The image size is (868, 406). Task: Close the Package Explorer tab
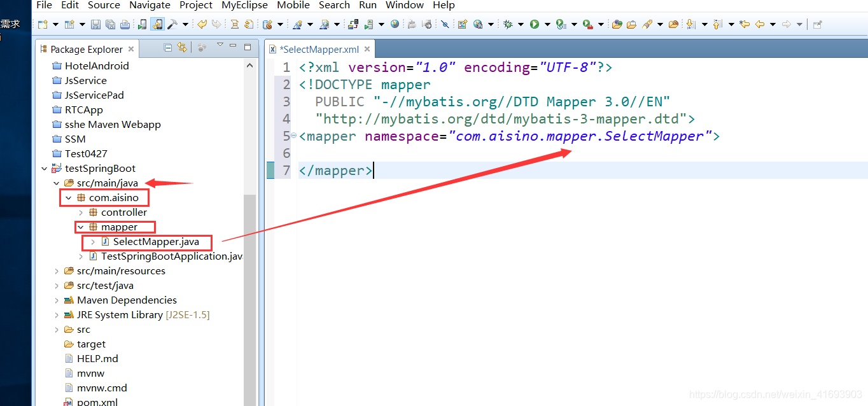pos(131,49)
